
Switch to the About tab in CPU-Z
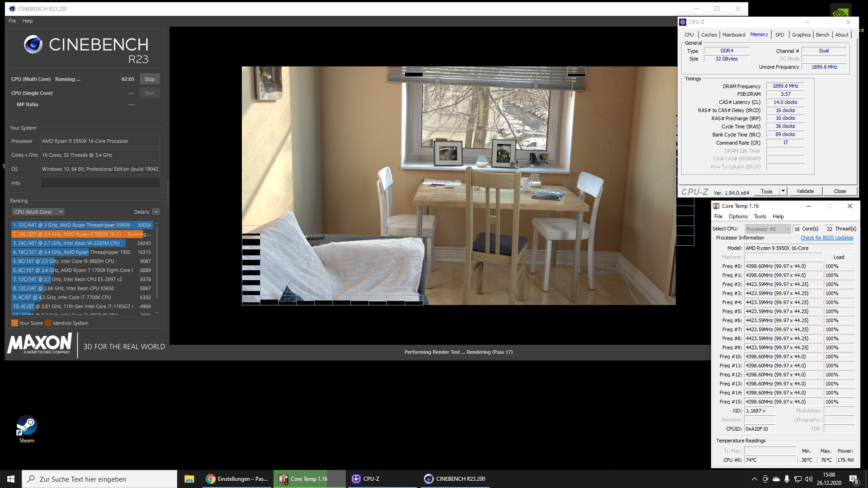coord(841,35)
